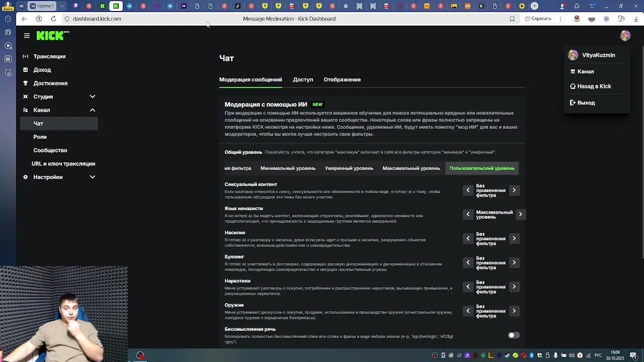Click the left arrow for Буллинг filter
This screenshot has height=362, width=644.
click(468, 262)
